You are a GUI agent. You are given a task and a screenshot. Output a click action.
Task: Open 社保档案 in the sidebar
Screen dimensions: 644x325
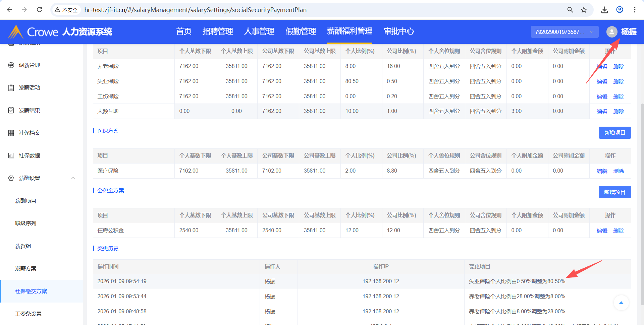click(x=30, y=133)
